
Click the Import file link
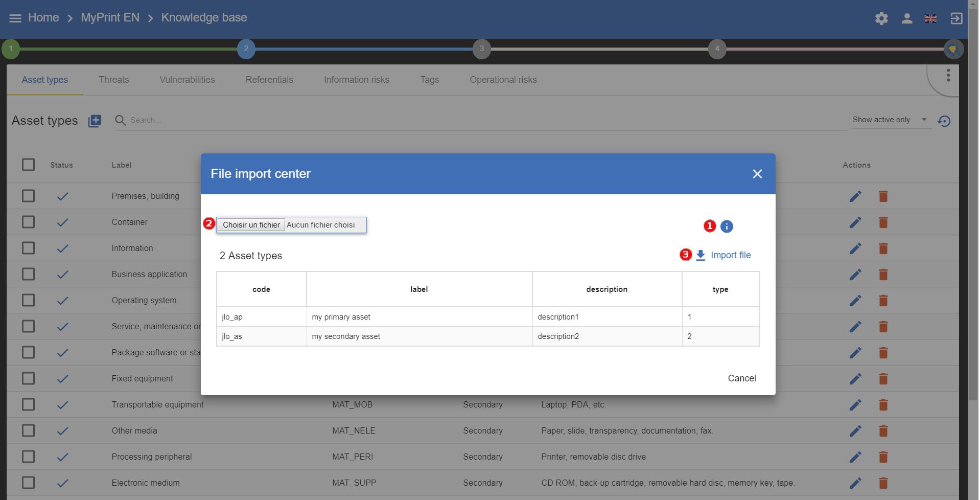click(x=730, y=255)
